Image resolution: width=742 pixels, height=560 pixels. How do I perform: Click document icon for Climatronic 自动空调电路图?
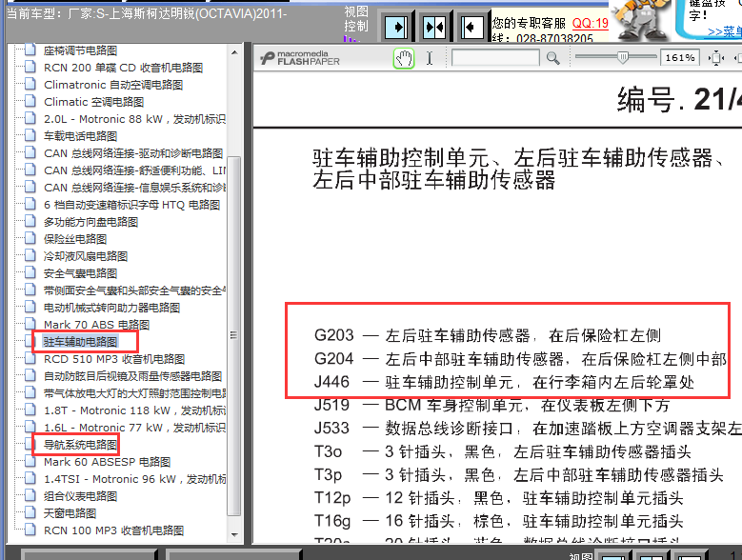[30, 84]
